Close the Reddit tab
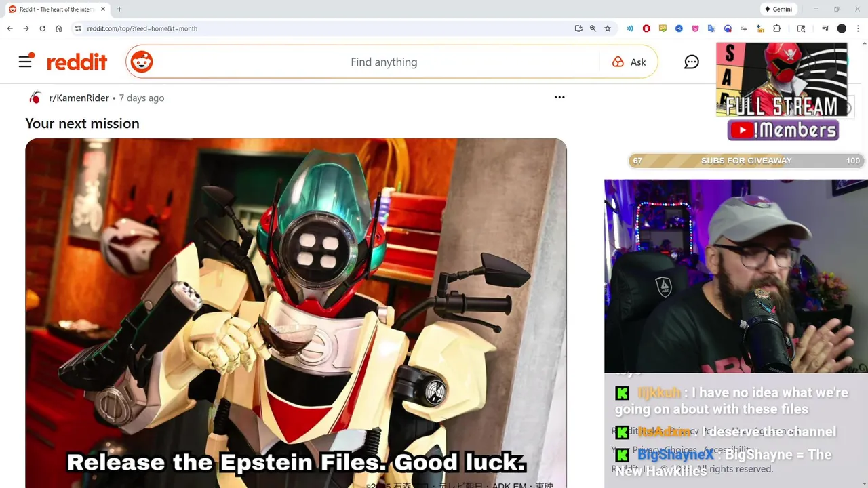The width and height of the screenshot is (868, 488). [x=103, y=9]
